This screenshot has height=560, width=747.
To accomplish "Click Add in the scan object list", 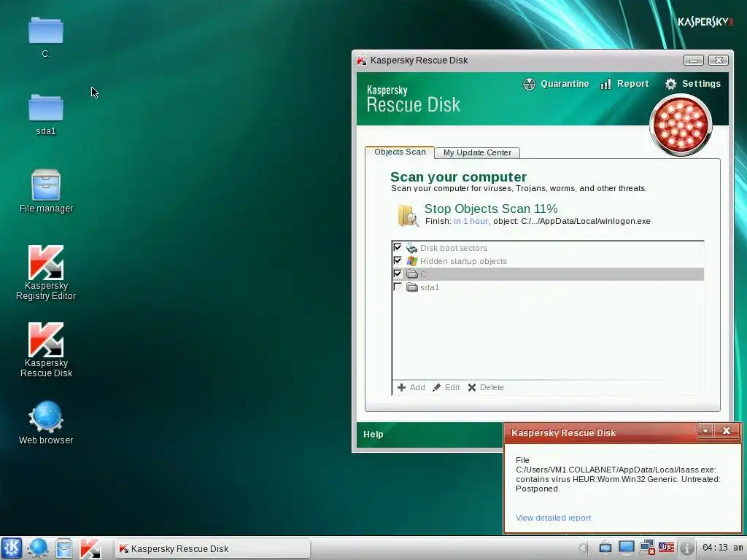I will pos(411,387).
